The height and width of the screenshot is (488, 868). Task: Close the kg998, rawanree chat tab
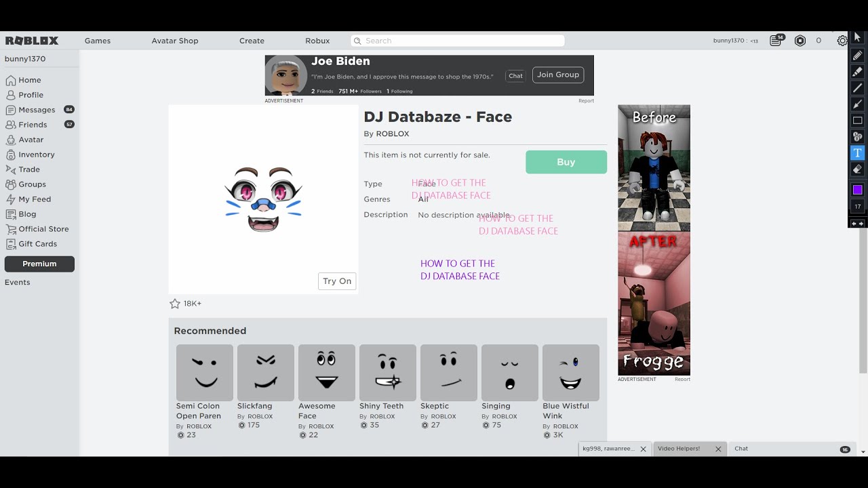(644, 449)
